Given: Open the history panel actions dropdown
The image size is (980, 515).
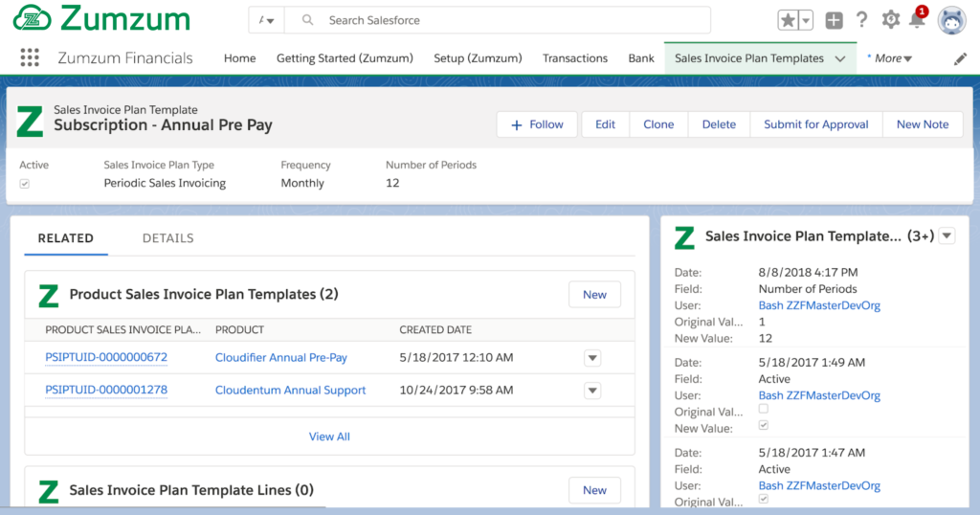Looking at the screenshot, I should (947, 235).
